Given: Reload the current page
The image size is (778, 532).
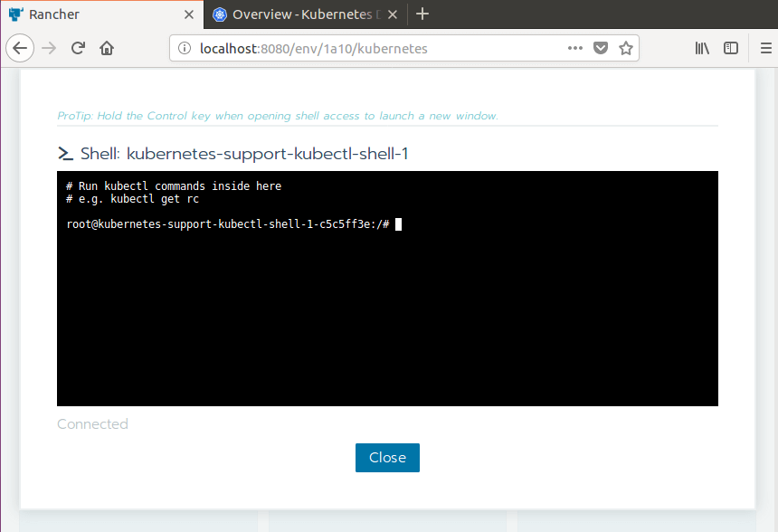Looking at the screenshot, I should pyautogui.click(x=78, y=48).
